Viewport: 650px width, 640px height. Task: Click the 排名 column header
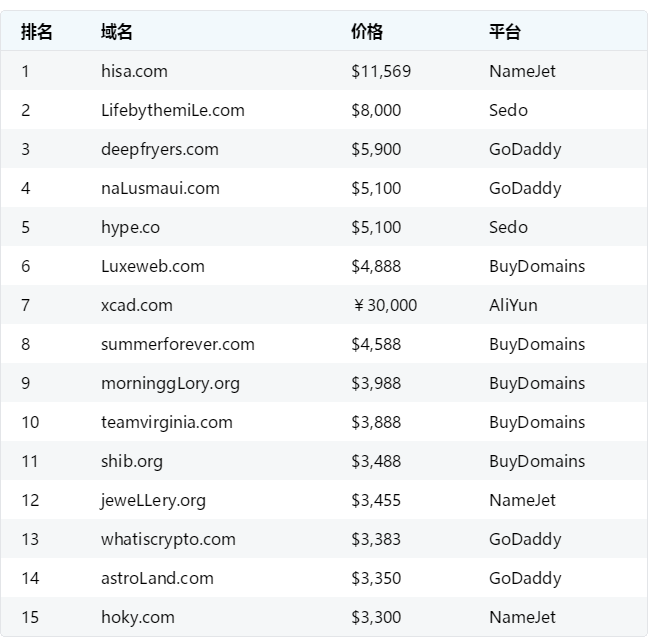[x=36, y=32]
